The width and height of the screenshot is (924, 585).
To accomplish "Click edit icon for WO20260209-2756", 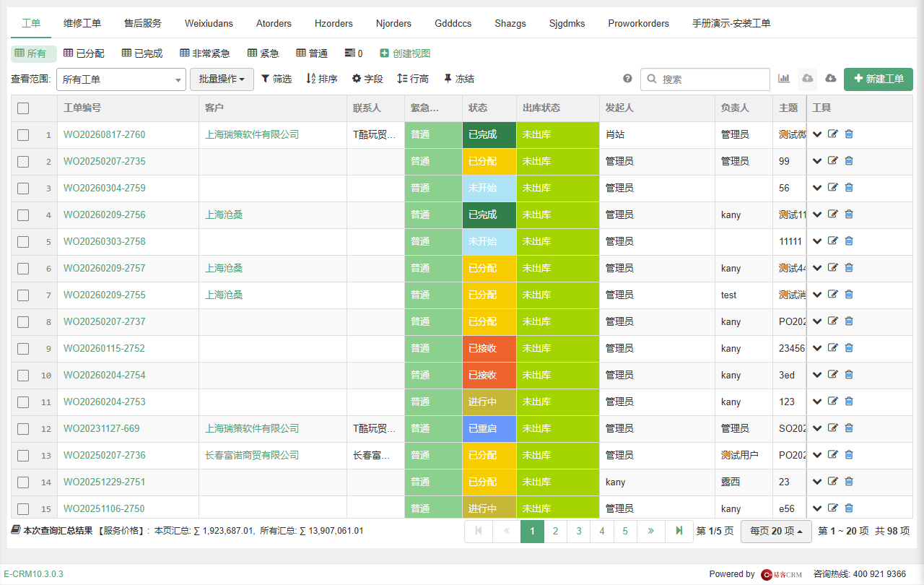I will tap(833, 214).
